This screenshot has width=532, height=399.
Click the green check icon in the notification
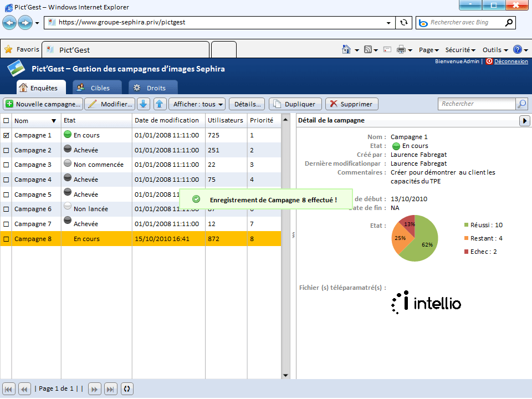(x=196, y=199)
